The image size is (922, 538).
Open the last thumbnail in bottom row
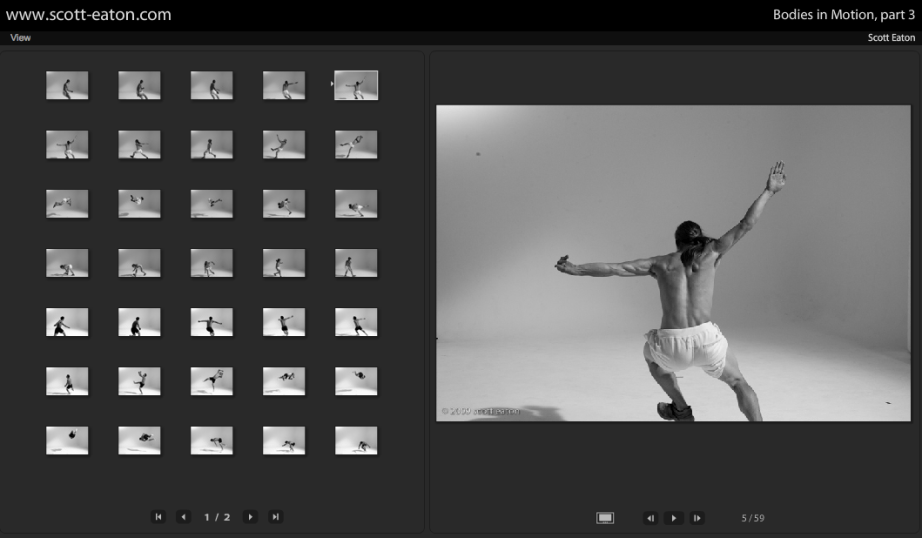[356, 441]
